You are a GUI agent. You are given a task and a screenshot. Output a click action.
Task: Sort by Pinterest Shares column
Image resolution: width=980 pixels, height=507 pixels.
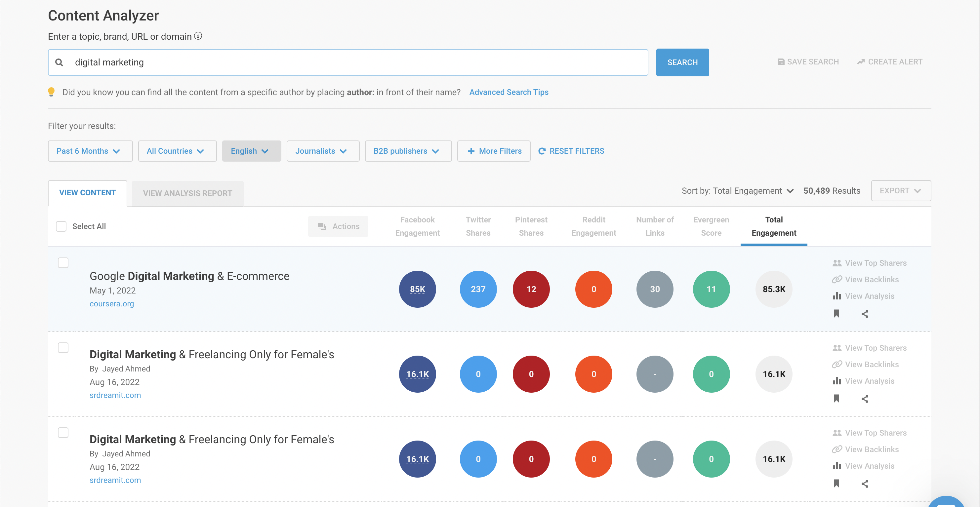pos(531,226)
